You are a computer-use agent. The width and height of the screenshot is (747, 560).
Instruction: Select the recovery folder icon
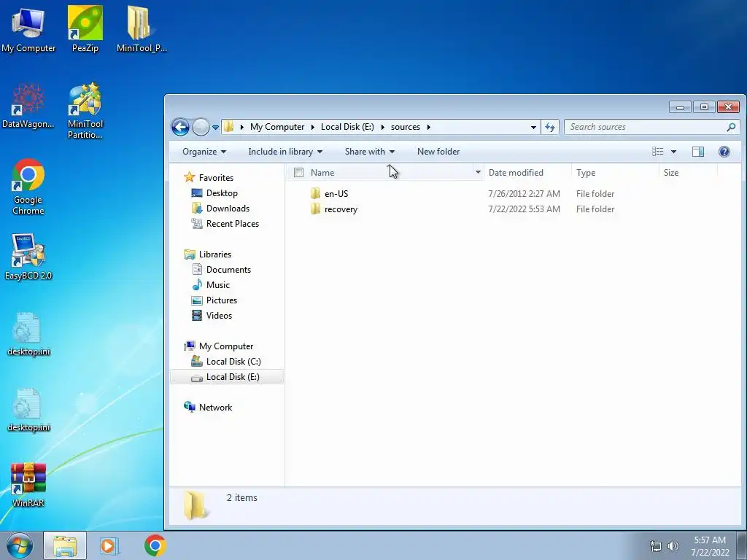click(x=315, y=209)
